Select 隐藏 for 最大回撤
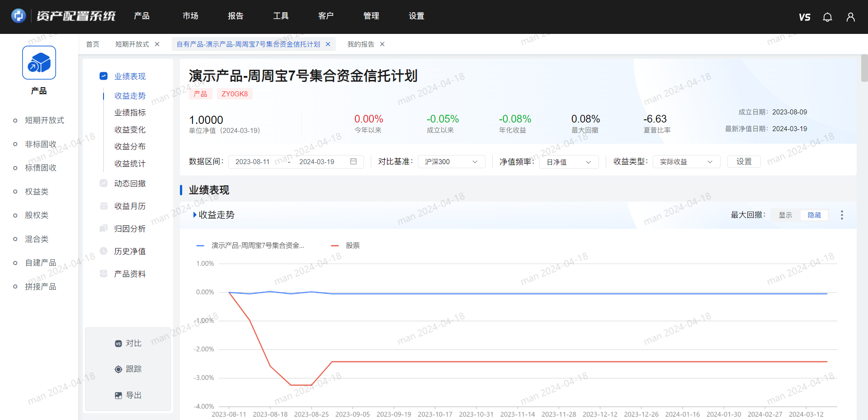The height and width of the screenshot is (420, 868). (x=814, y=215)
